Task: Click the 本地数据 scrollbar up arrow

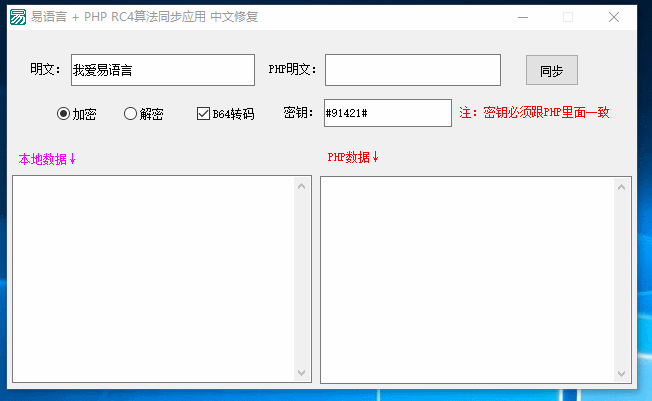Action: [x=302, y=186]
